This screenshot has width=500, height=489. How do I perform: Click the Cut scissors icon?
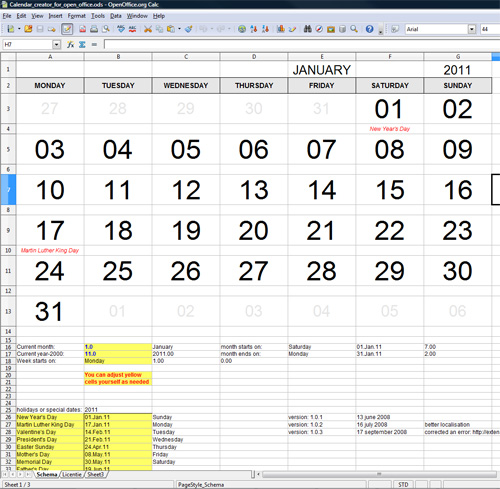pos(148,29)
